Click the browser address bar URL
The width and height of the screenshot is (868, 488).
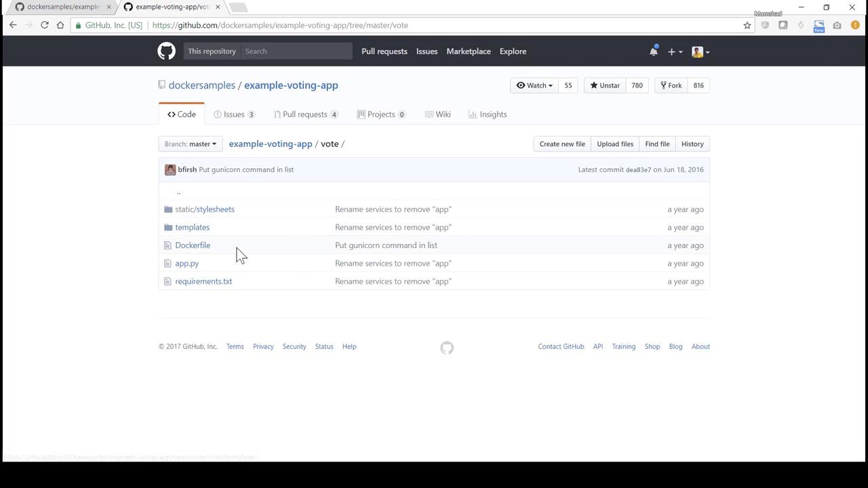click(x=280, y=25)
